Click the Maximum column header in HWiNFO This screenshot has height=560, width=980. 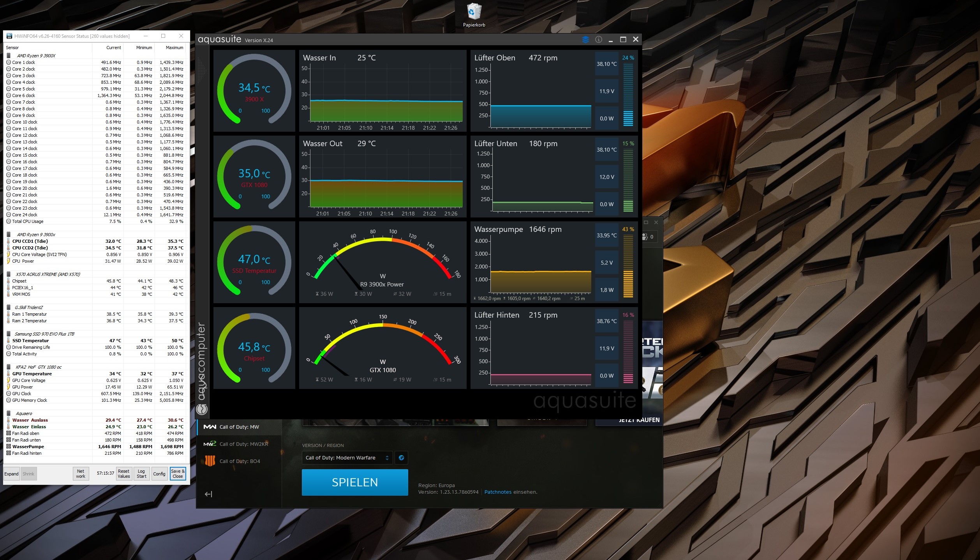coord(174,48)
